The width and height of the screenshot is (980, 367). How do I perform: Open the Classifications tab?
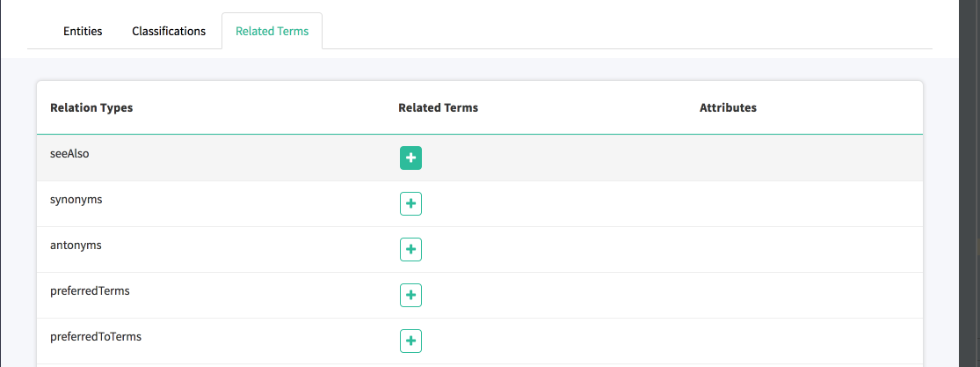pos(169,32)
